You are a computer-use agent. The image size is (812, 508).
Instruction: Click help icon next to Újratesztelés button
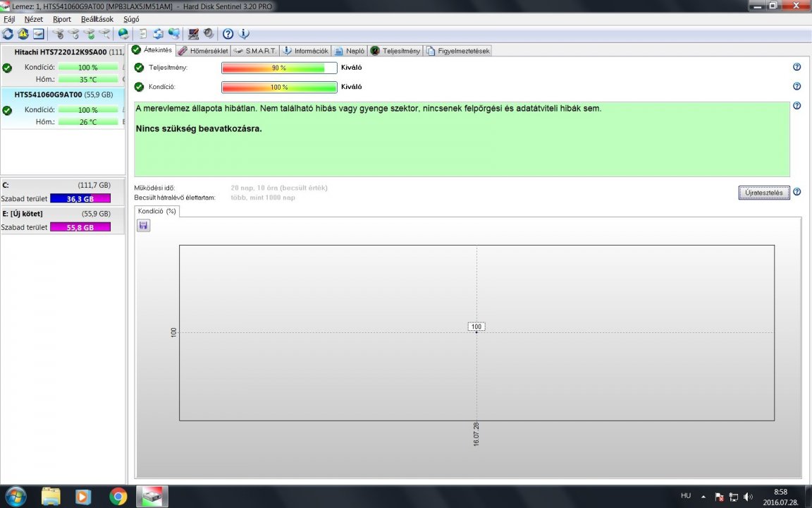coord(797,192)
